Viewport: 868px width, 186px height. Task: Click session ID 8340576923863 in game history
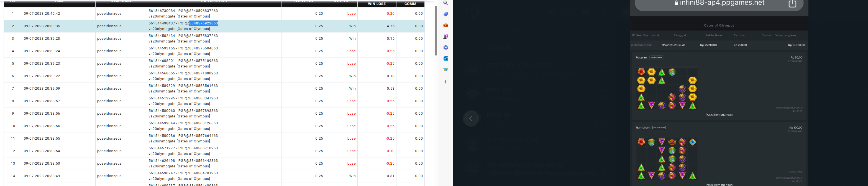point(642,45)
